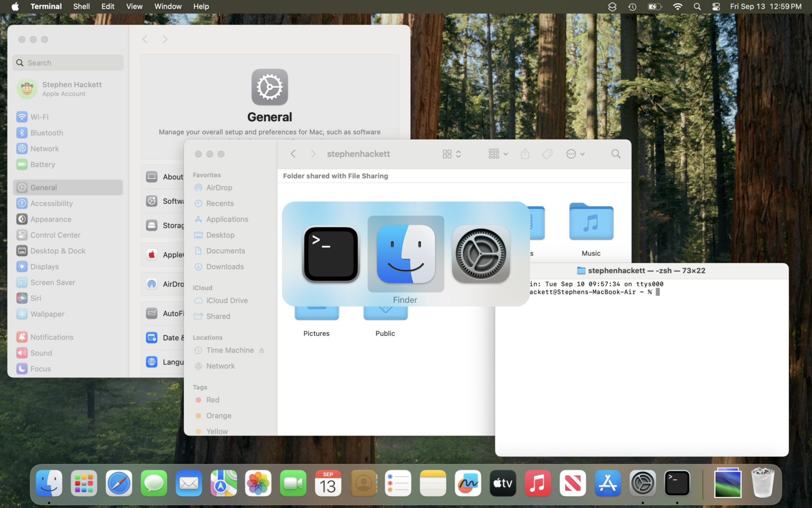Open Spotlight search from the menu bar
Screen dimensions: 812x508
coord(697,6)
